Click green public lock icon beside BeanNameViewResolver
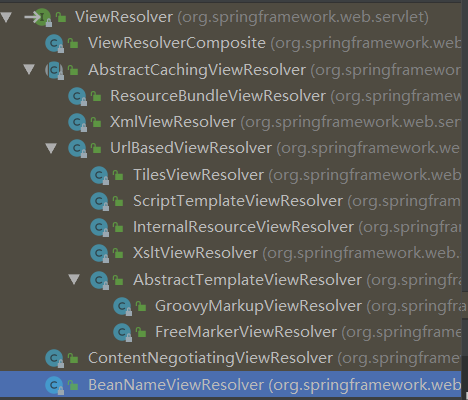Viewport: 468px width, 400px height. point(73,385)
